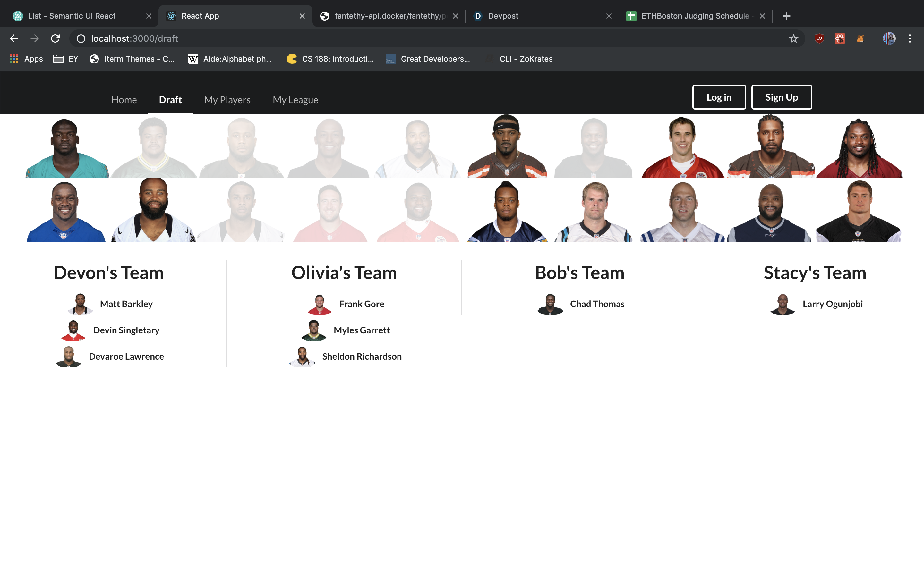Image resolution: width=924 pixels, height=577 pixels.
Task: Go back using the browser back arrow
Action: coord(14,38)
